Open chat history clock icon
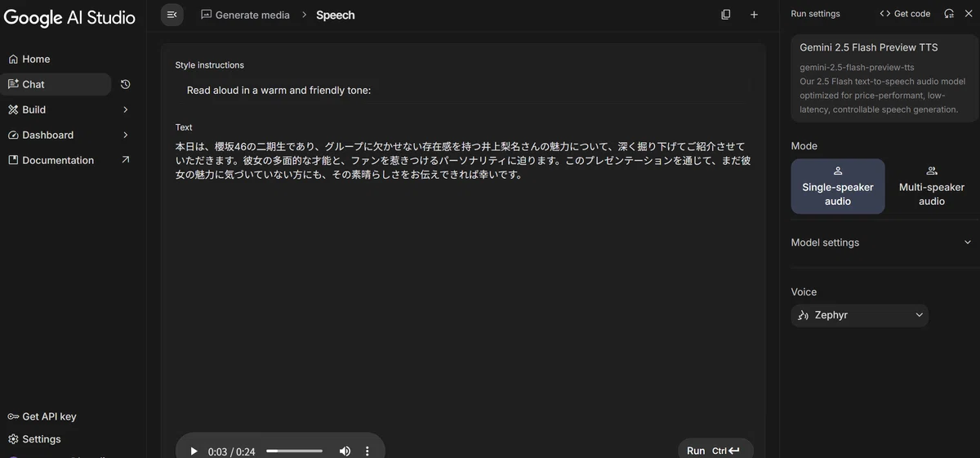The height and width of the screenshot is (458, 980). (125, 84)
